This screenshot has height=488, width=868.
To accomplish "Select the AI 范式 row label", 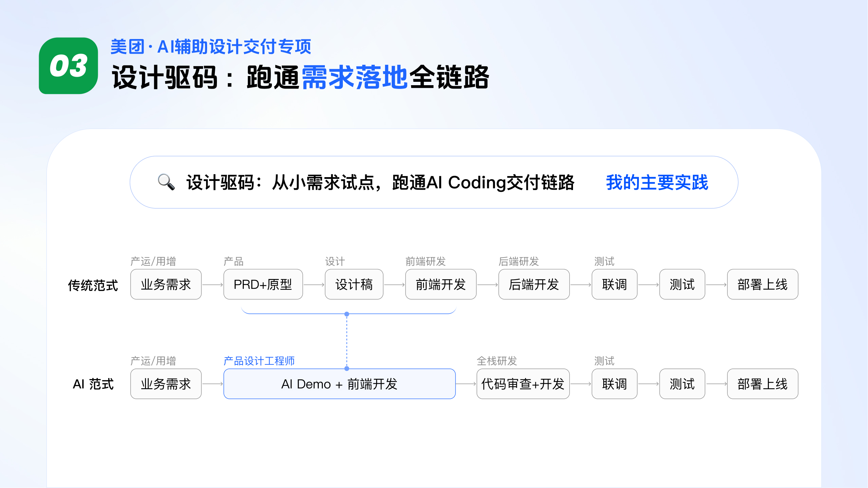I will tap(93, 384).
